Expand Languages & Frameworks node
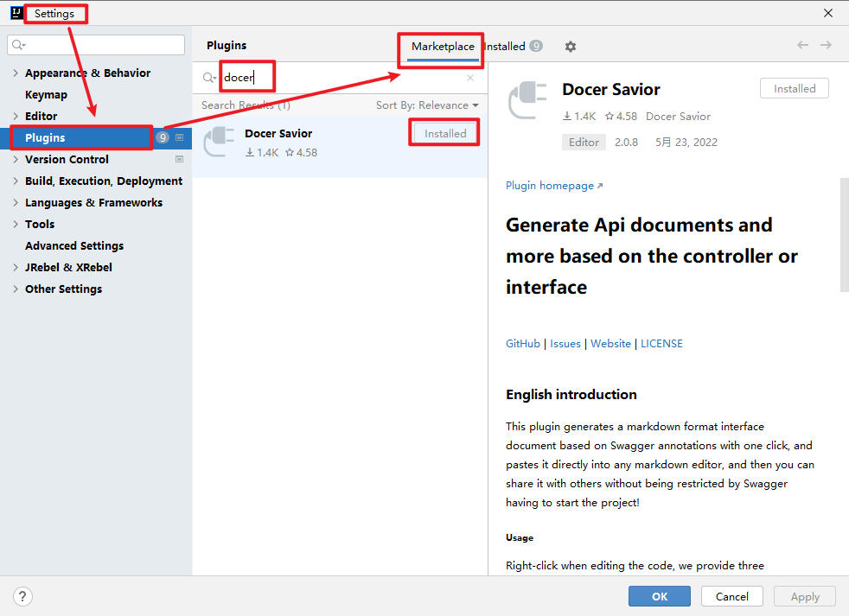Screen dimensions: 849x616 (16, 202)
